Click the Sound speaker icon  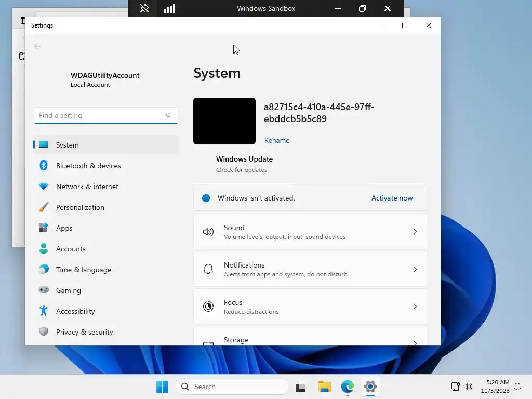(x=208, y=232)
